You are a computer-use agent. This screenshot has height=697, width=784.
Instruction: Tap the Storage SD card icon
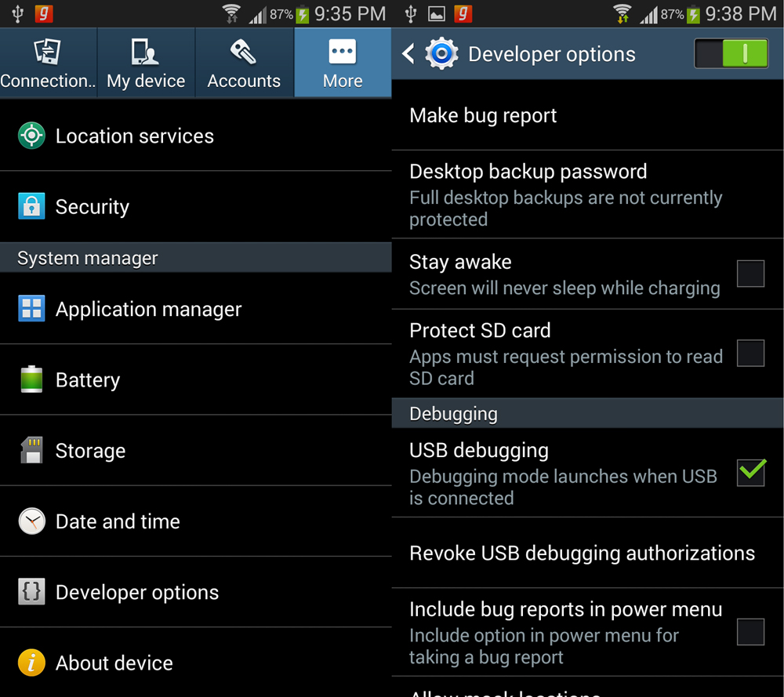coord(31,450)
